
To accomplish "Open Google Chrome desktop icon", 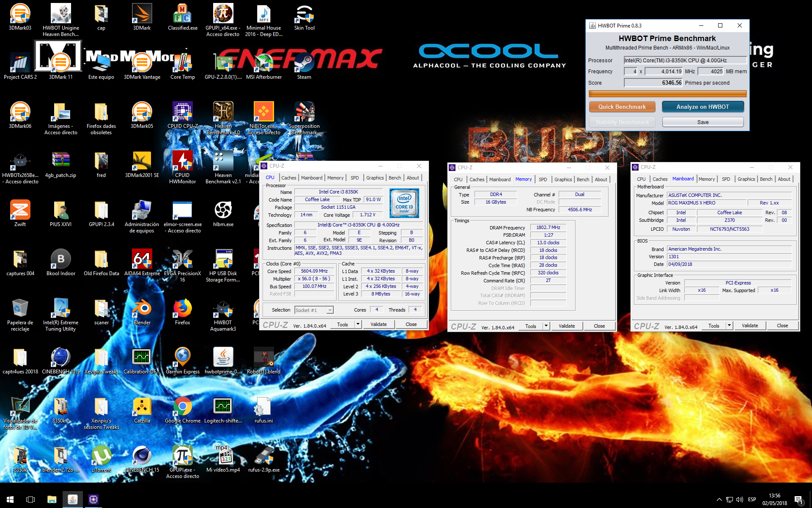I will (182, 410).
